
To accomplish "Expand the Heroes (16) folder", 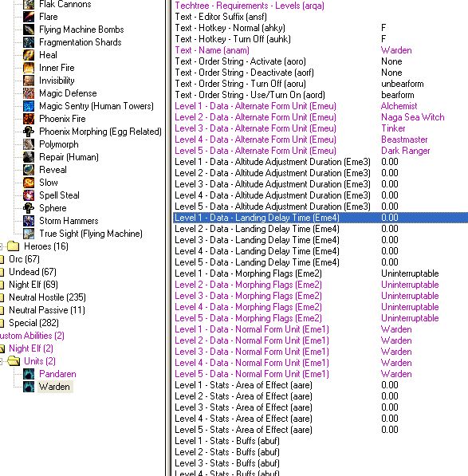I will 1,246.
